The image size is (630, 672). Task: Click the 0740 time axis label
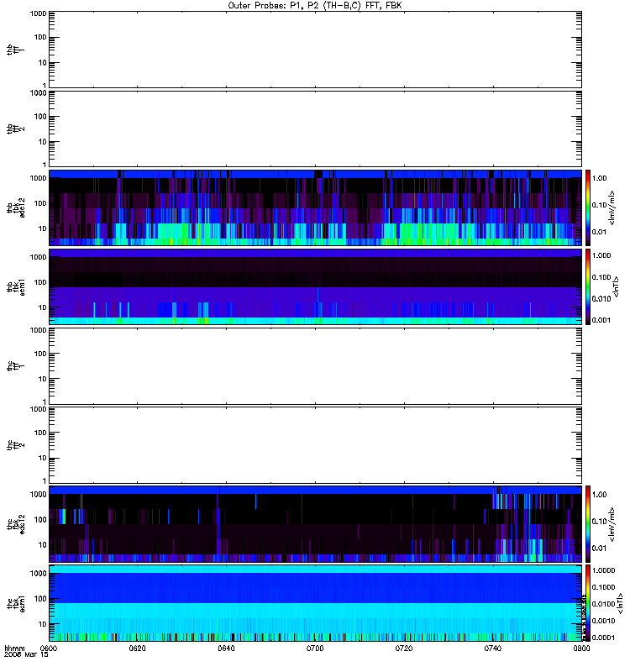tap(493, 648)
